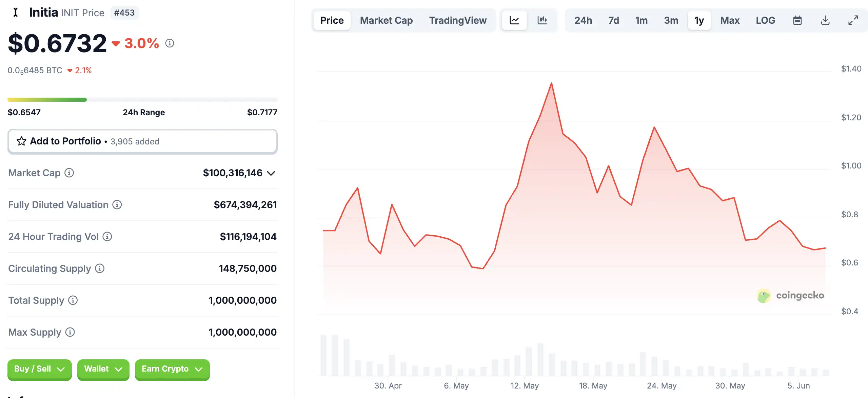This screenshot has width=868, height=398.
Task: Click the 24h Range progress bar
Action: point(142,100)
